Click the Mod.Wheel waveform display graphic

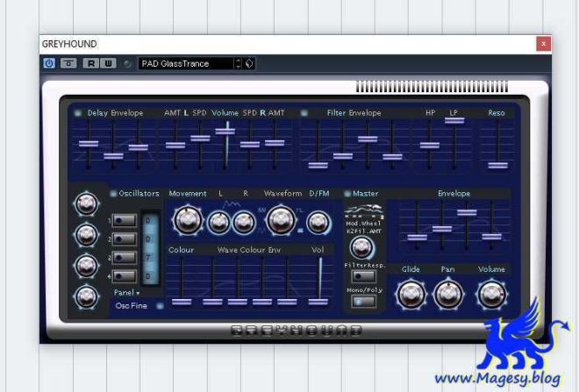click(x=364, y=212)
